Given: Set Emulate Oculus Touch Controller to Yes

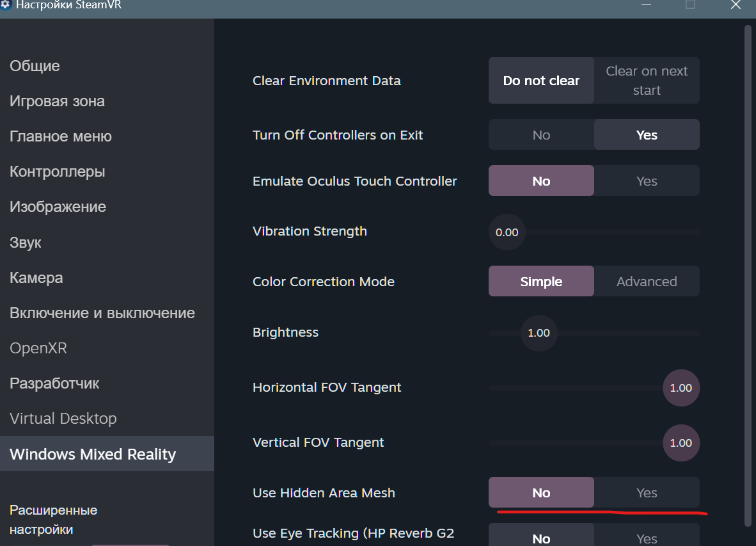Looking at the screenshot, I should 647,181.
